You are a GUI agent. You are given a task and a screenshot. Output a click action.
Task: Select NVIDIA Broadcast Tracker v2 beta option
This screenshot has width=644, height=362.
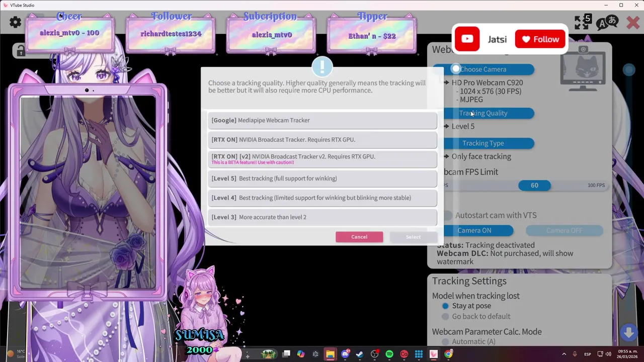coord(323,159)
